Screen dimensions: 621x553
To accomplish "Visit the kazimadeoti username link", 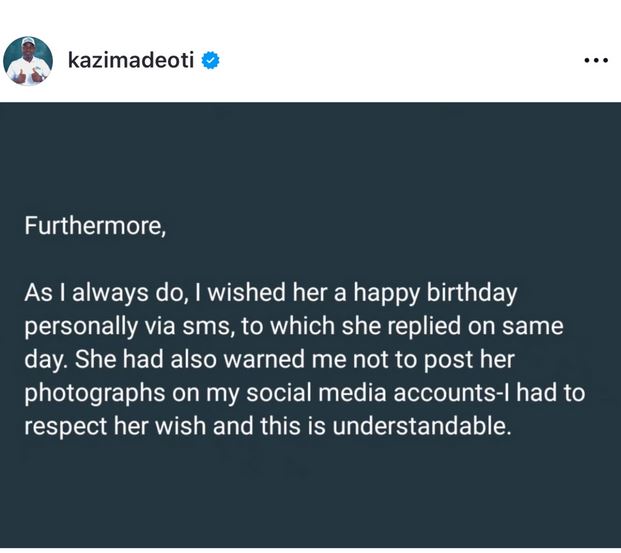I will [x=131, y=60].
